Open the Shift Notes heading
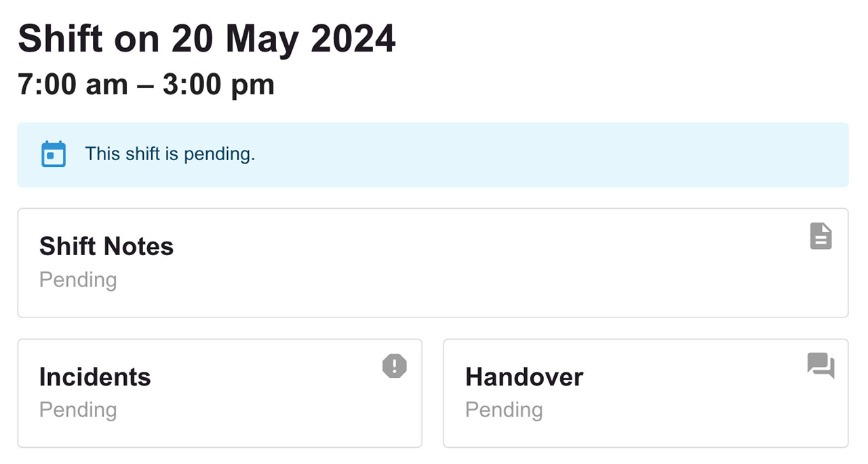 106,246
